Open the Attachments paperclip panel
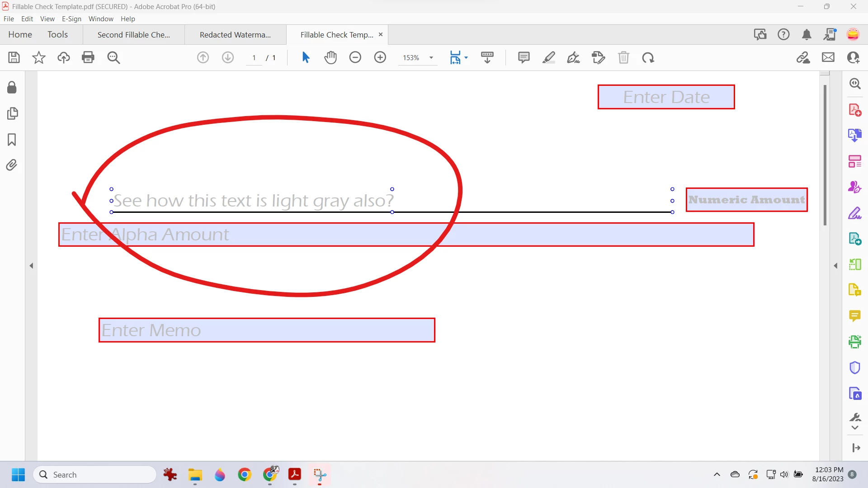This screenshot has height=488, width=868. [12, 165]
